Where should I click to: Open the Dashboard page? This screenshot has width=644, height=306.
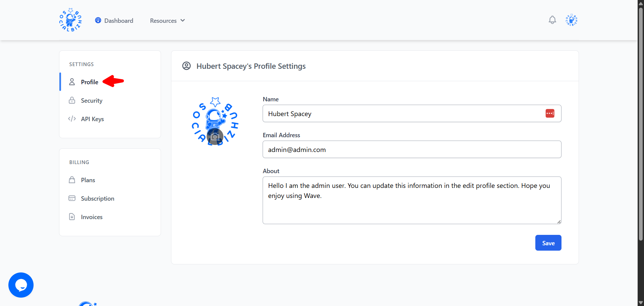point(114,20)
